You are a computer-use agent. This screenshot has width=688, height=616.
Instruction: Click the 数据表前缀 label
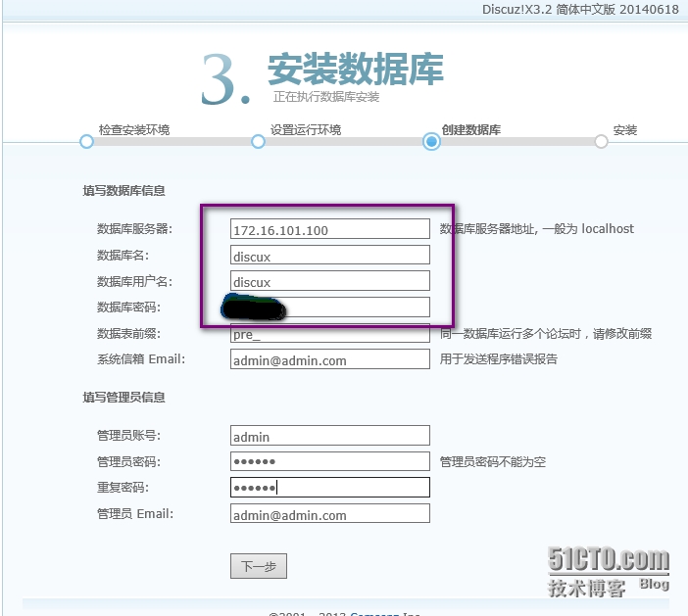(x=128, y=334)
